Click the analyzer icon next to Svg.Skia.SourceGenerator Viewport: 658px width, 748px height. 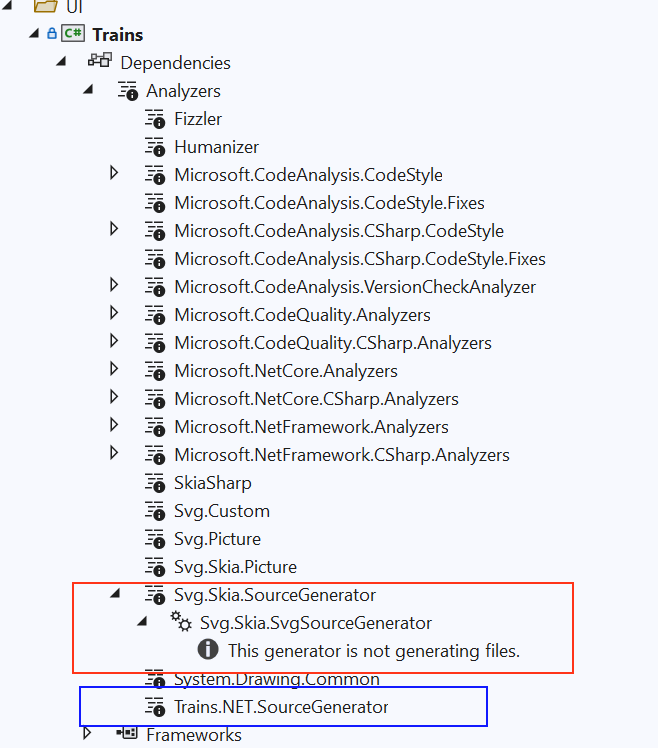tap(155, 595)
